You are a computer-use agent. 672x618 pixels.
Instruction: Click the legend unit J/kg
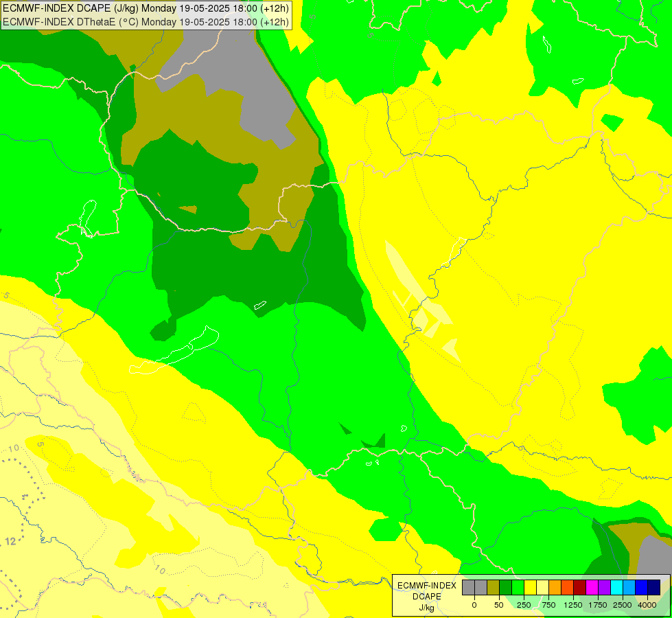click(x=427, y=608)
